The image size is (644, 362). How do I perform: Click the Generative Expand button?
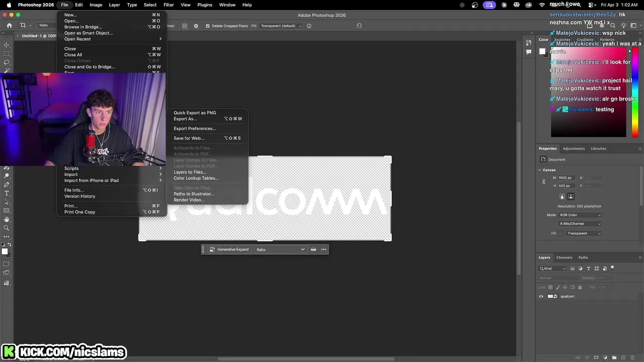coord(229,249)
